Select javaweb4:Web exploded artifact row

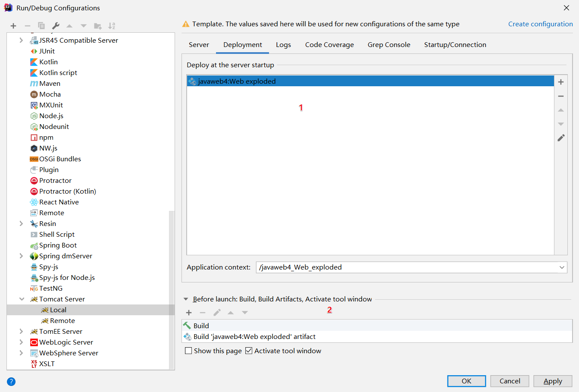click(370, 81)
